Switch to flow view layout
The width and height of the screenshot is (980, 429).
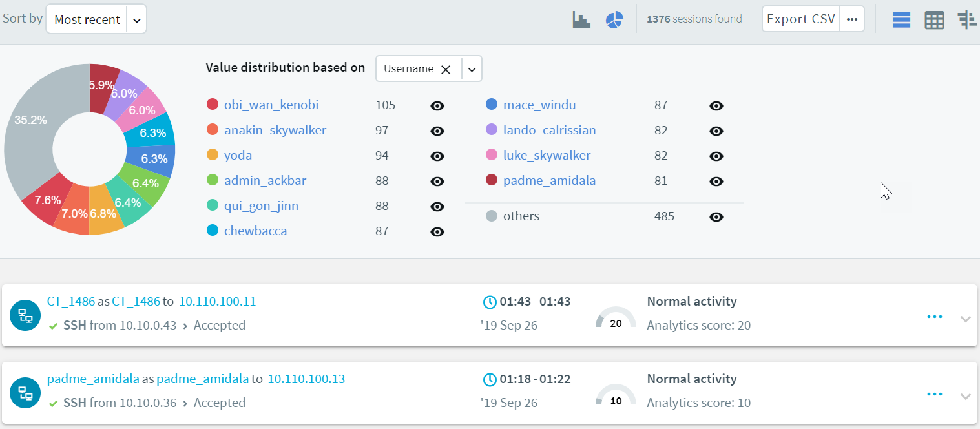[967, 20]
